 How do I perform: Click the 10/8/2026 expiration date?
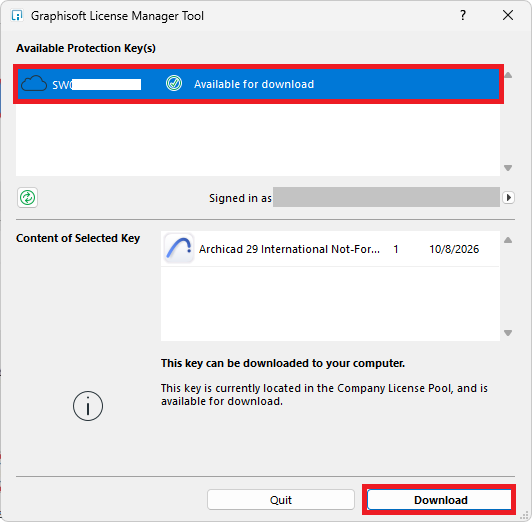pyautogui.click(x=454, y=249)
